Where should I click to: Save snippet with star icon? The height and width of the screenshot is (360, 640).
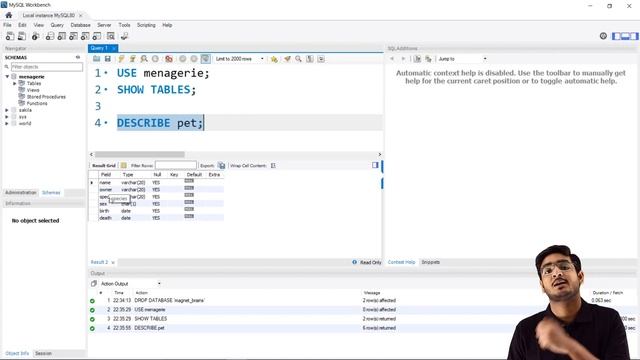274,59
